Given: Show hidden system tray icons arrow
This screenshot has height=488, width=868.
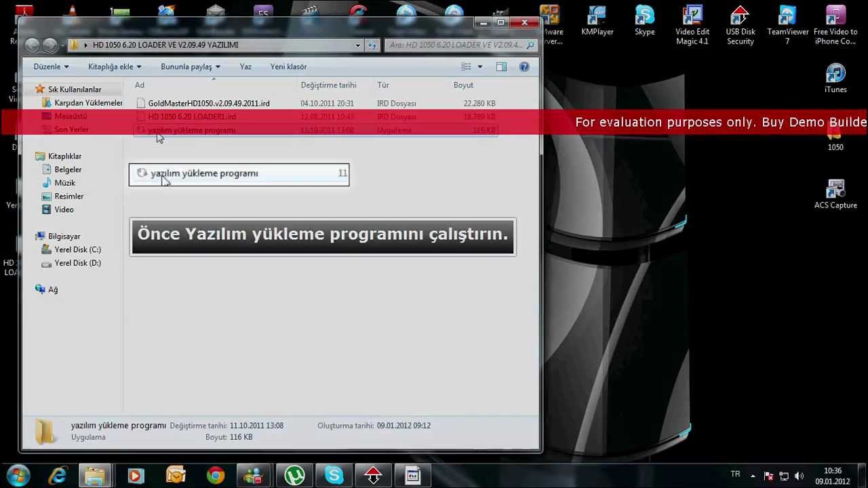Looking at the screenshot, I should 753,476.
